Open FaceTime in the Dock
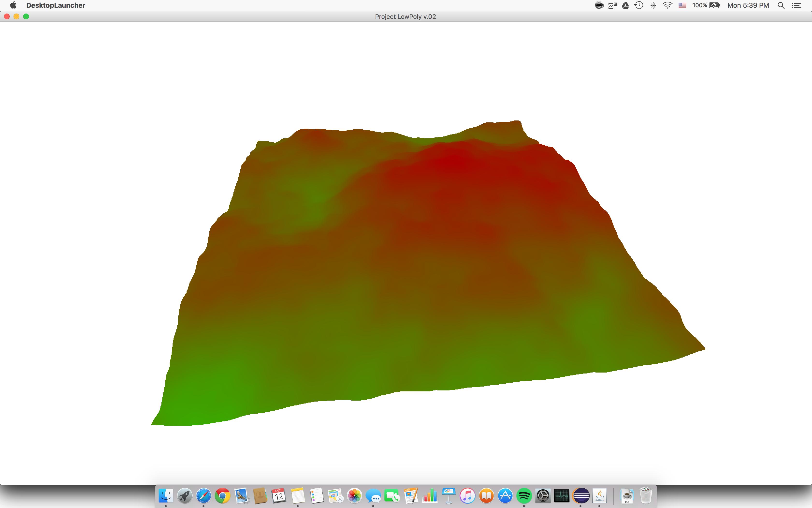Viewport: 812px width, 508px height. click(392, 496)
